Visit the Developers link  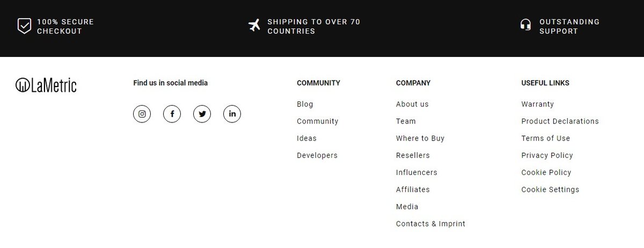[317, 156]
